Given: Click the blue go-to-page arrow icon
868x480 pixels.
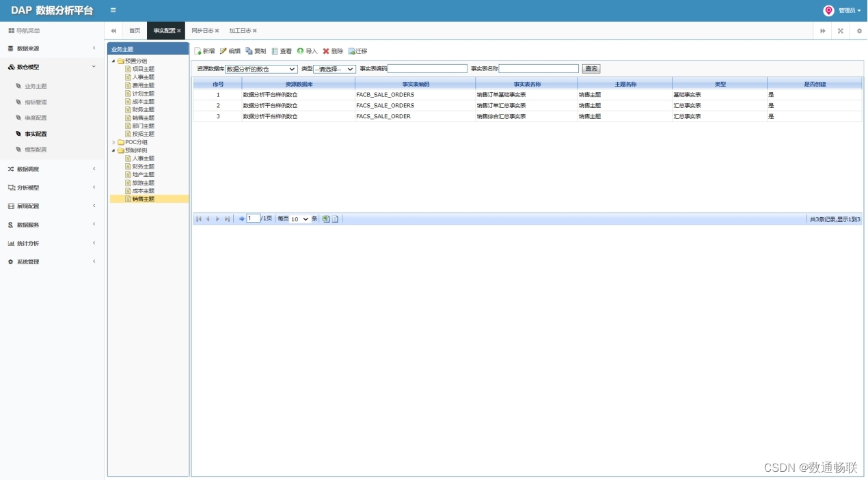Looking at the screenshot, I should pos(241,219).
